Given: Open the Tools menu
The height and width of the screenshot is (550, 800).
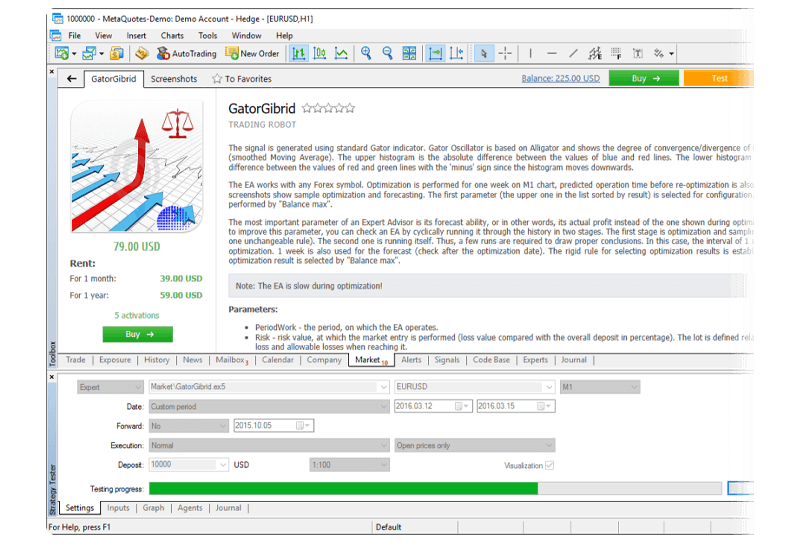Looking at the screenshot, I should 208,36.
